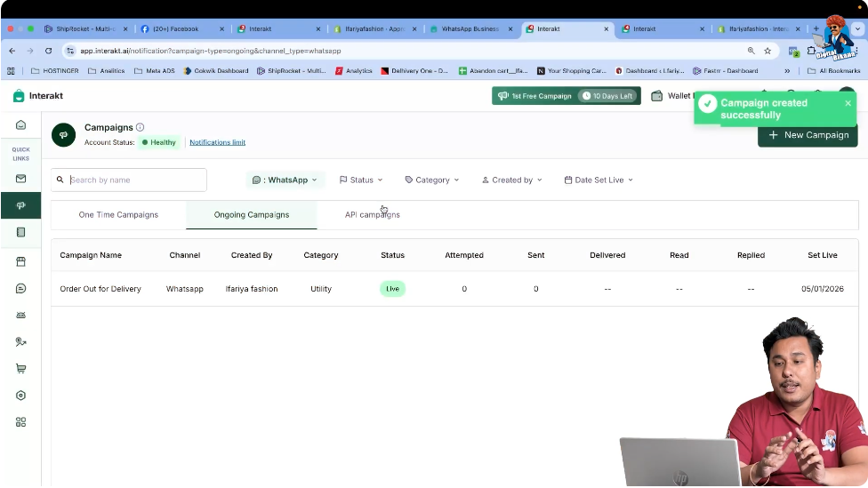Open new browser tab with plus

816,28
